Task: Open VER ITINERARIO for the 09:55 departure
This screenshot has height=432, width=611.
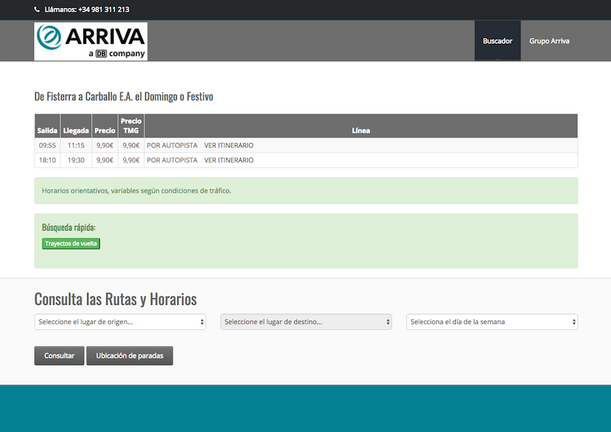Action: pos(228,145)
